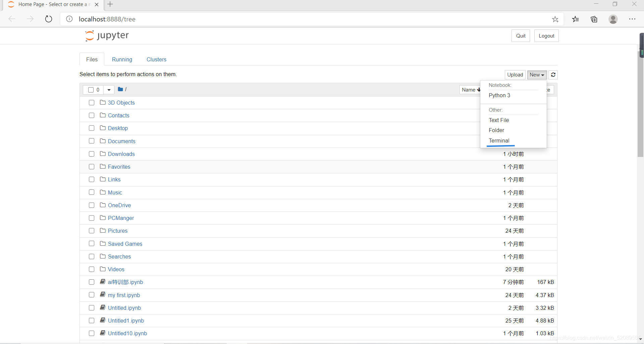View site information icon in address bar
Screen dimensions: 644x344
click(69, 19)
